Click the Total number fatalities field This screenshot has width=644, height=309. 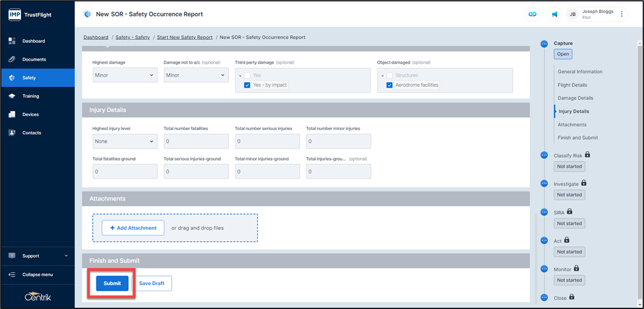click(x=196, y=142)
